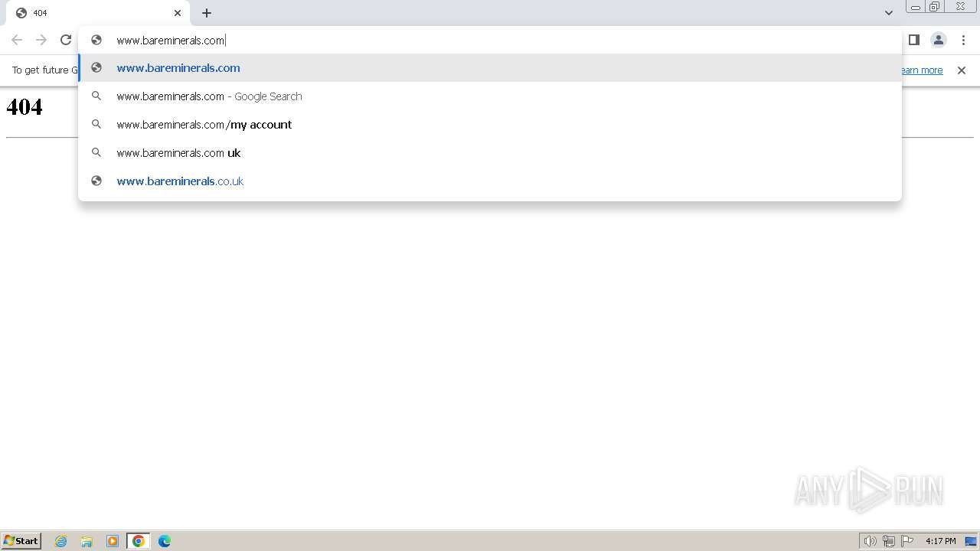The image size is (980, 551).
Task: Click the globe icon in the address bar
Action: point(96,40)
